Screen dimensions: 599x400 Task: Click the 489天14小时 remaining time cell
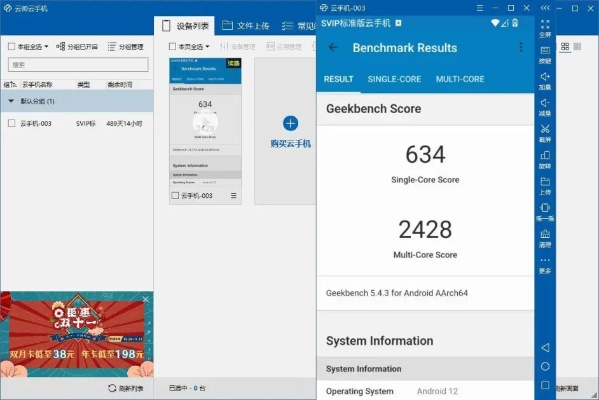(x=124, y=123)
